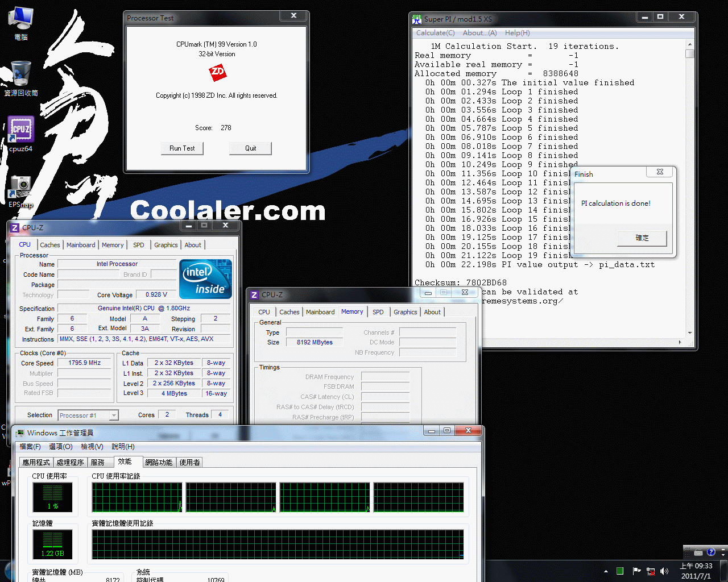Open the Calculate(C) menu in Super PI
Viewport: 728px width, 582px height.
(435, 33)
